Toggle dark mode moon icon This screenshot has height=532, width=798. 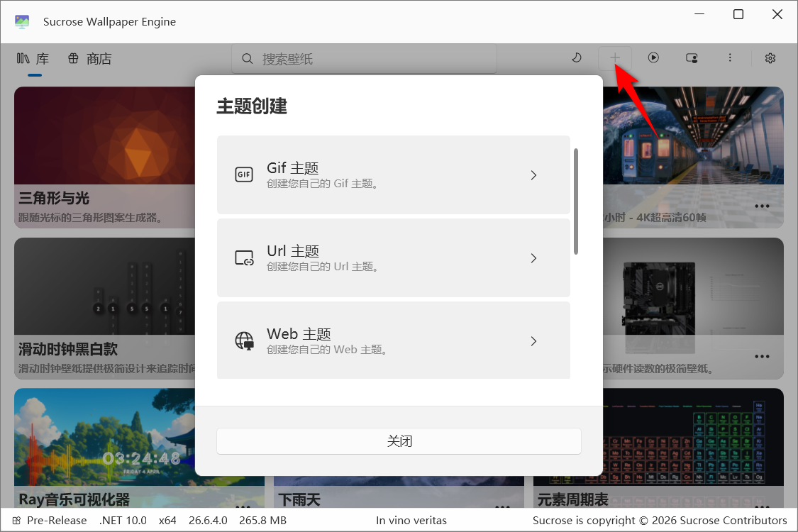[576, 57]
